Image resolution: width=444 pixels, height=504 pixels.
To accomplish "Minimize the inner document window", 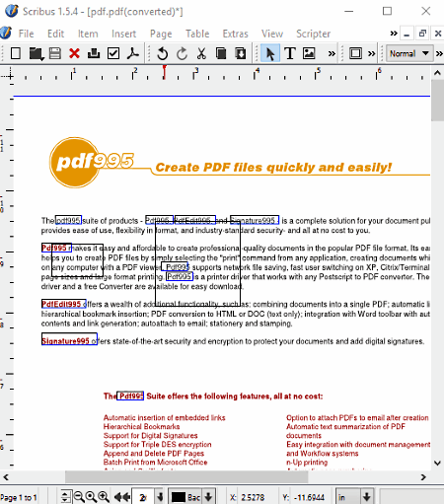I will point(407,34).
